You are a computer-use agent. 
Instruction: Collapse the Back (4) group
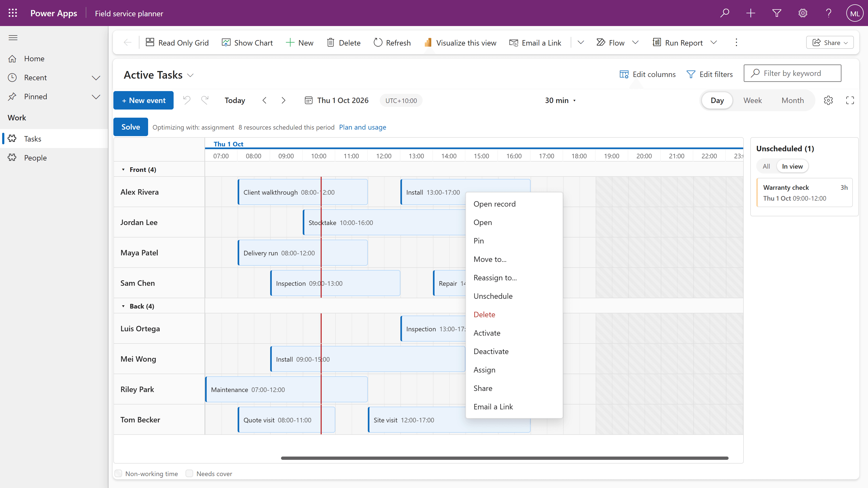(x=123, y=306)
